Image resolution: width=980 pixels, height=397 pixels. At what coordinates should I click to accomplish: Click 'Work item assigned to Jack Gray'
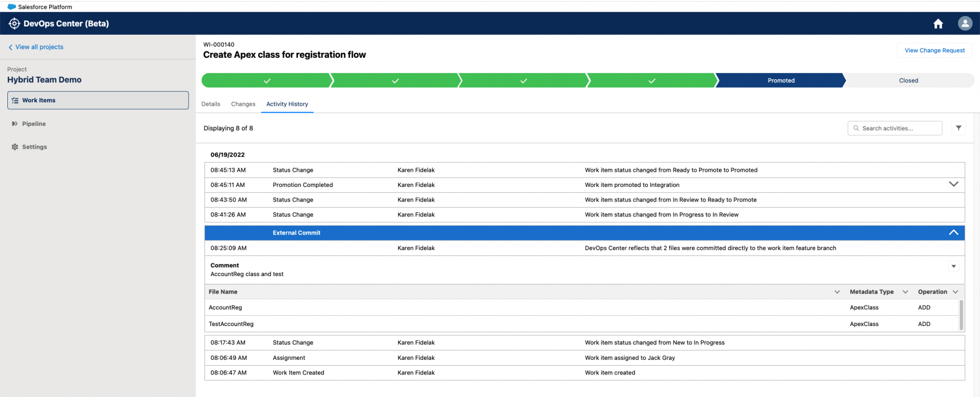[x=630, y=358]
